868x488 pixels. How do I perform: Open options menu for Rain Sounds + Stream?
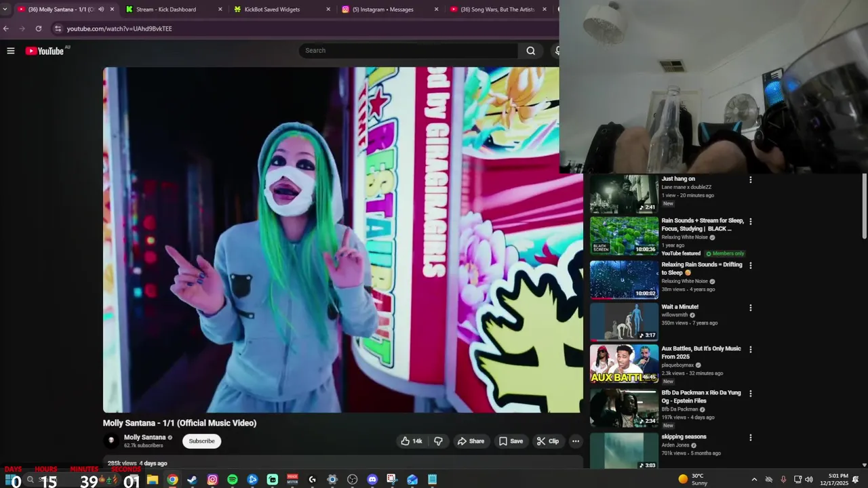pyautogui.click(x=750, y=222)
